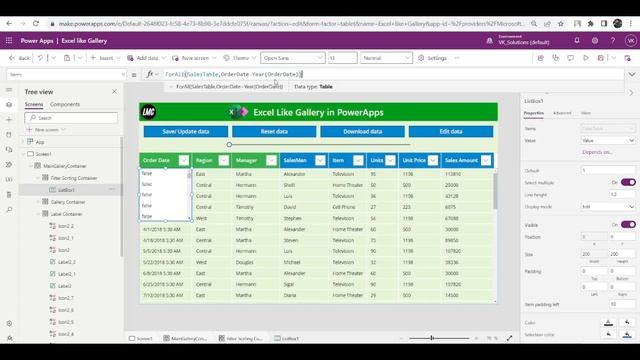Open the Add data menu

pos(146,58)
